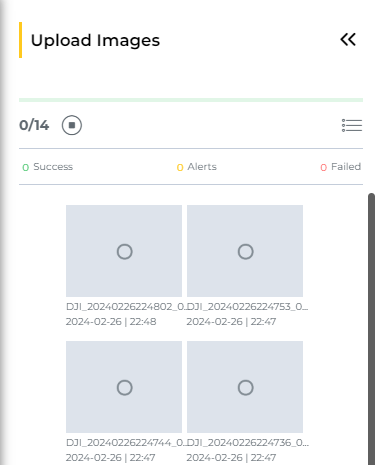The height and width of the screenshot is (465, 379).
Task: Click filename DJI_20240226224802_0... label
Action: pyautogui.click(x=126, y=306)
